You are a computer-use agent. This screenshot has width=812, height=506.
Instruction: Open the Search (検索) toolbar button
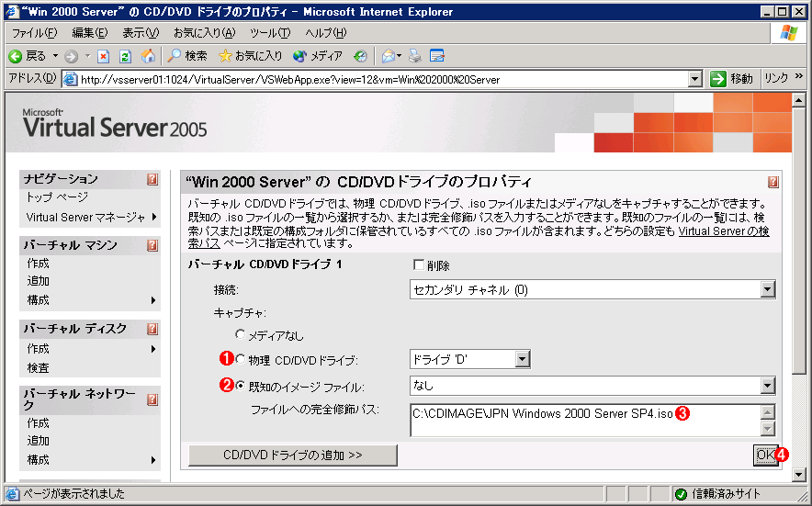[x=187, y=56]
